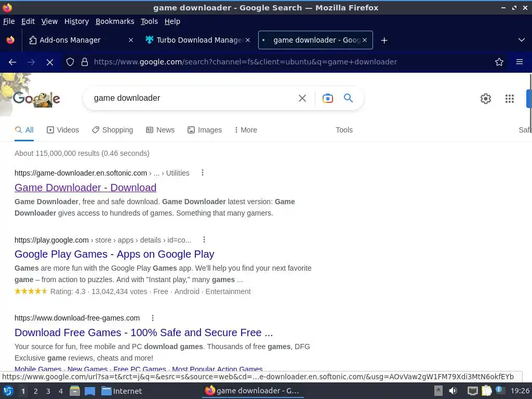Go back to the previous page
The width and height of the screenshot is (532, 399).
click(x=12, y=62)
